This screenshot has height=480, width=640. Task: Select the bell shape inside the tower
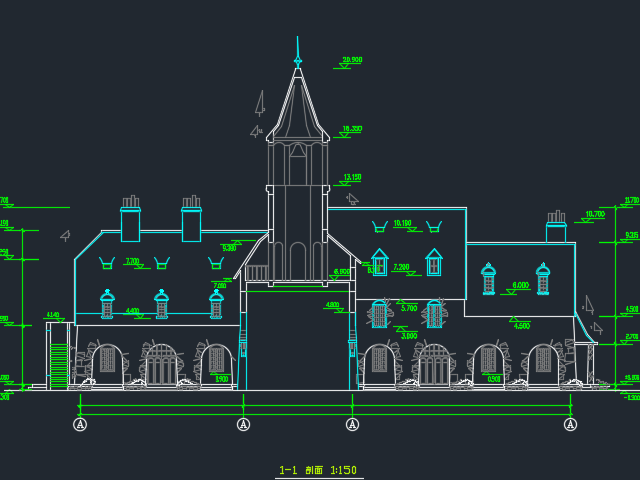click(x=298, y=150)
